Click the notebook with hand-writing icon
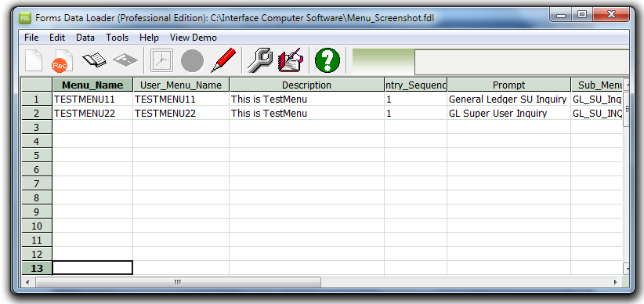 291,61
